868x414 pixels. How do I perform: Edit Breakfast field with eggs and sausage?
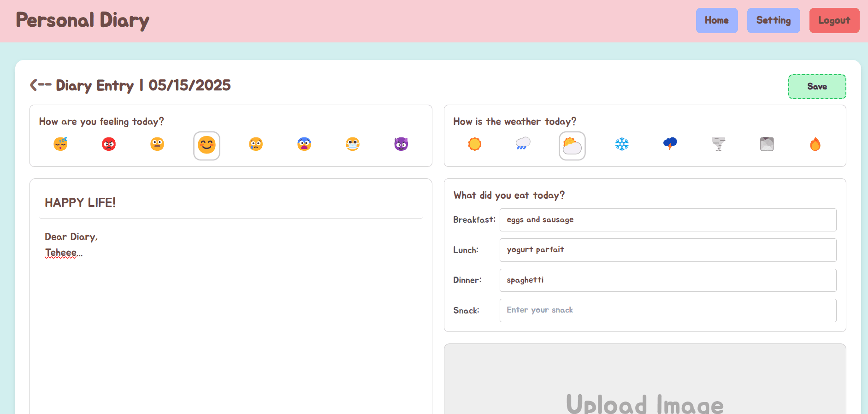pyautogui.click(x=668, y=220)
